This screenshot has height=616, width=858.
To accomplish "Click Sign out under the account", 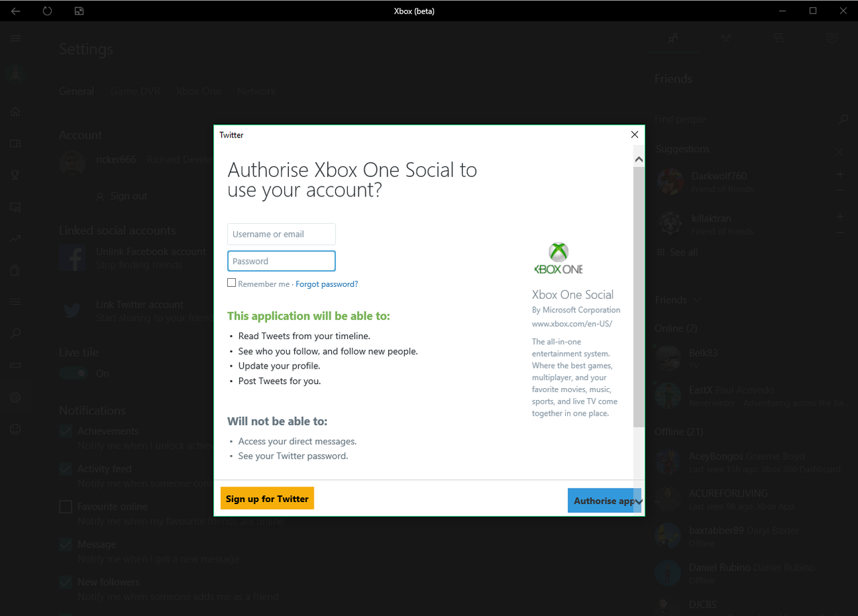I will point(121,196).
